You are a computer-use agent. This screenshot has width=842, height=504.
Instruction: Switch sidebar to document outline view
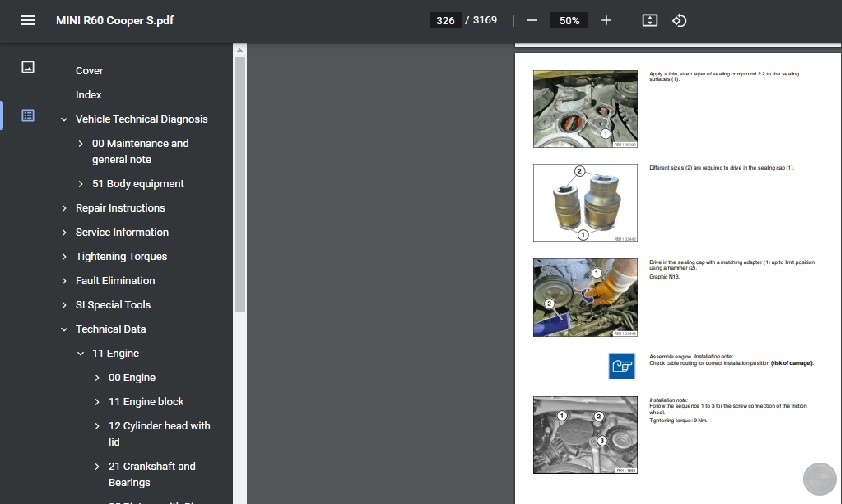(28, 115)
